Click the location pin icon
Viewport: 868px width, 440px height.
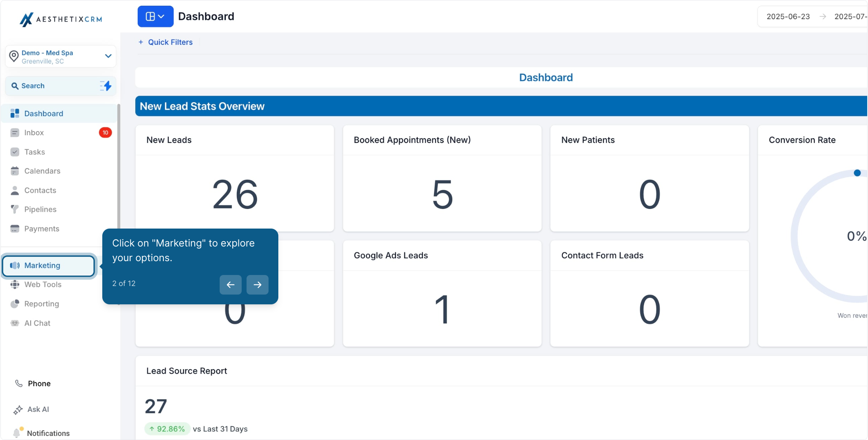click(14, 56)
